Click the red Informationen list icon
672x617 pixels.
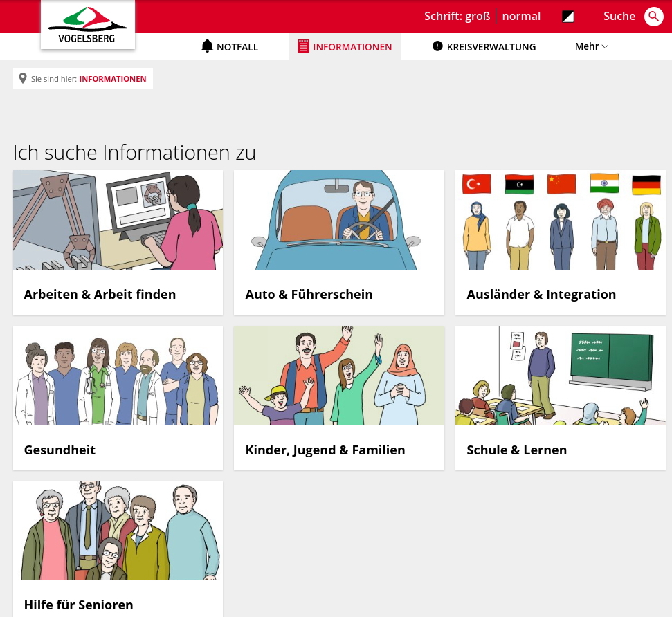[x=303, y=46]
